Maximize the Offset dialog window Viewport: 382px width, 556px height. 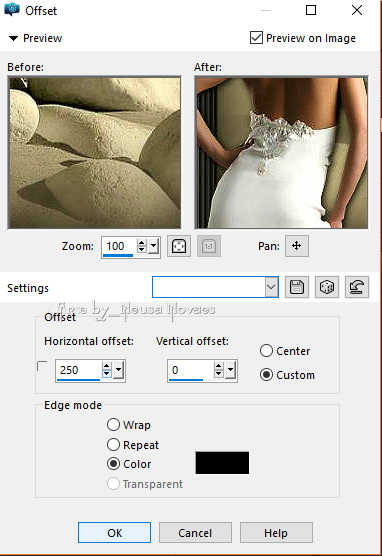pos(311,10)
